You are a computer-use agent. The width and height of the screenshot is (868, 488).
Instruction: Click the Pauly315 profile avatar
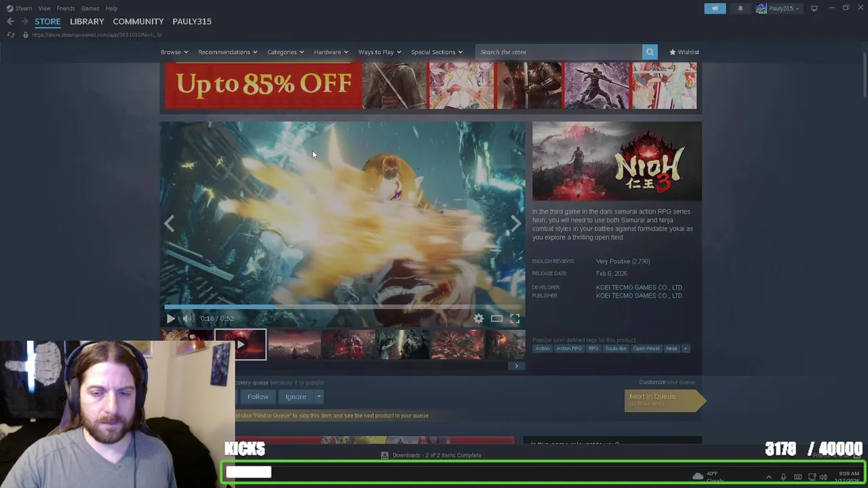click(x=761, y=8)
